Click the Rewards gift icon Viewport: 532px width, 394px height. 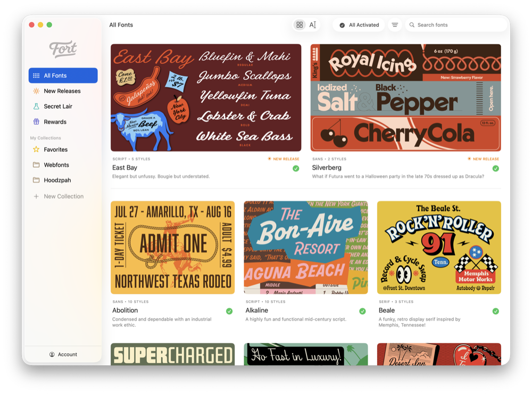[36, 121]
